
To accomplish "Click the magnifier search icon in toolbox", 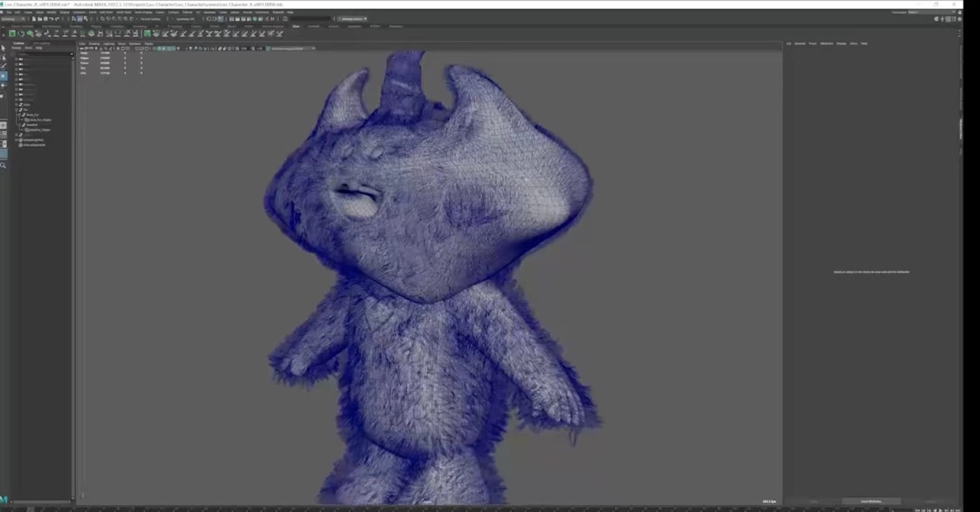I will [x=3, y=165].
